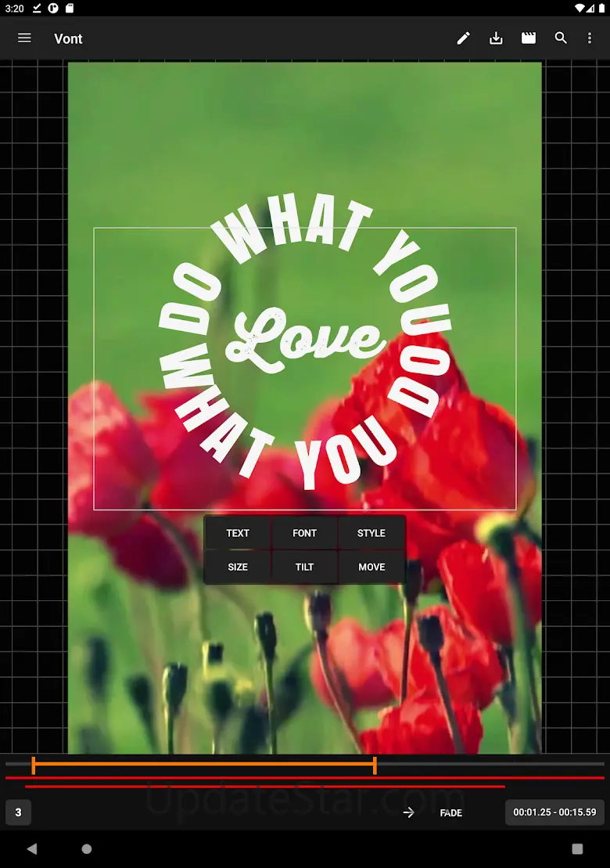The height and width of the screenshot is (868, 610).
Task: Click the orange timeline start handle
Action: coord(33,765)
